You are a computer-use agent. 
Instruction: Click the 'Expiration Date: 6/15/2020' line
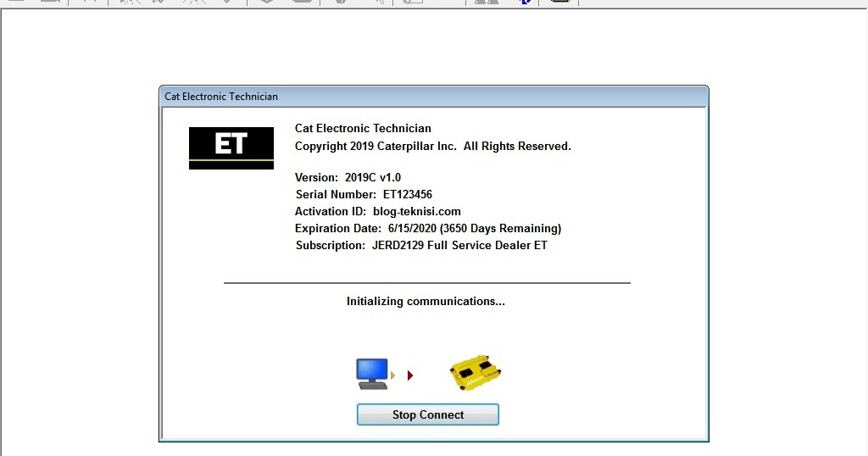(x=428, y=229)
